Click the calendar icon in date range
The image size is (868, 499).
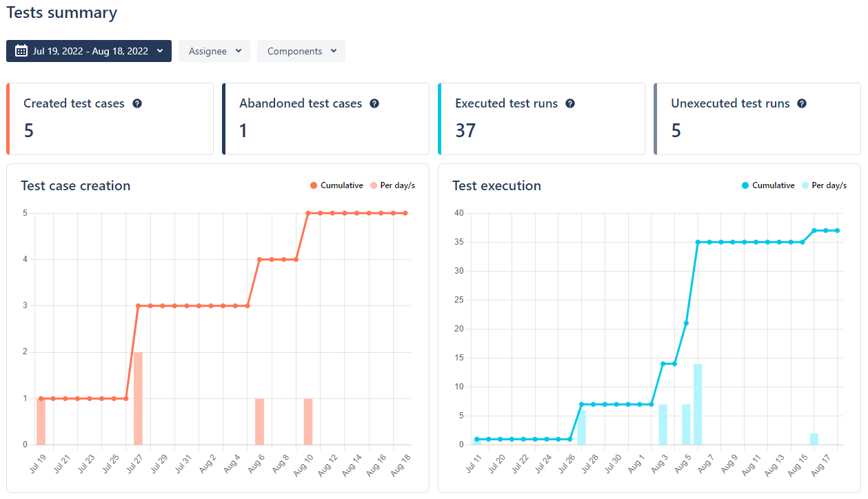coord(21,51)
